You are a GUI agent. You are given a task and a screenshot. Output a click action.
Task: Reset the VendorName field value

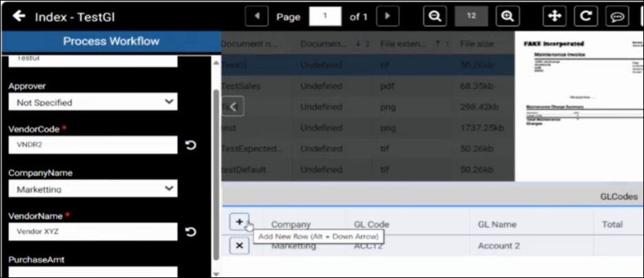click(191, 232)
